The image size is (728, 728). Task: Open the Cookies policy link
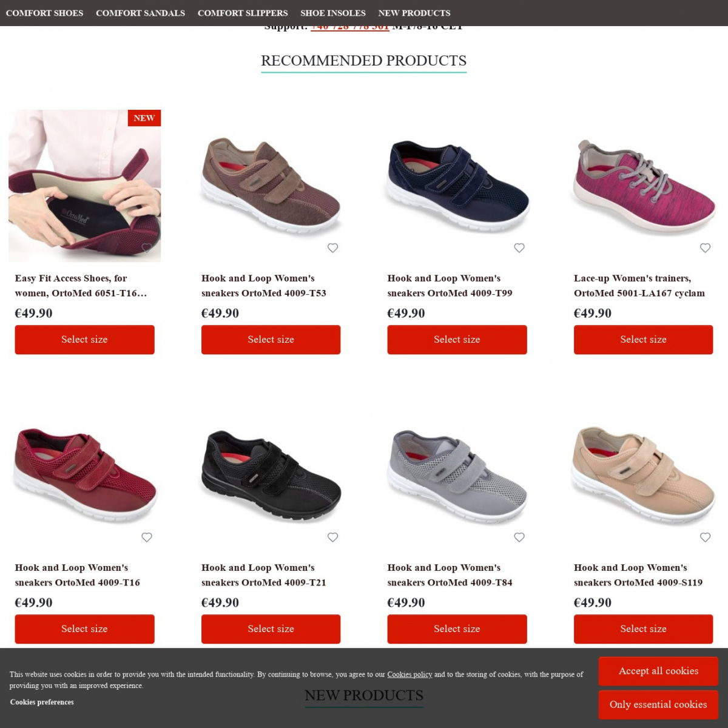409,674
